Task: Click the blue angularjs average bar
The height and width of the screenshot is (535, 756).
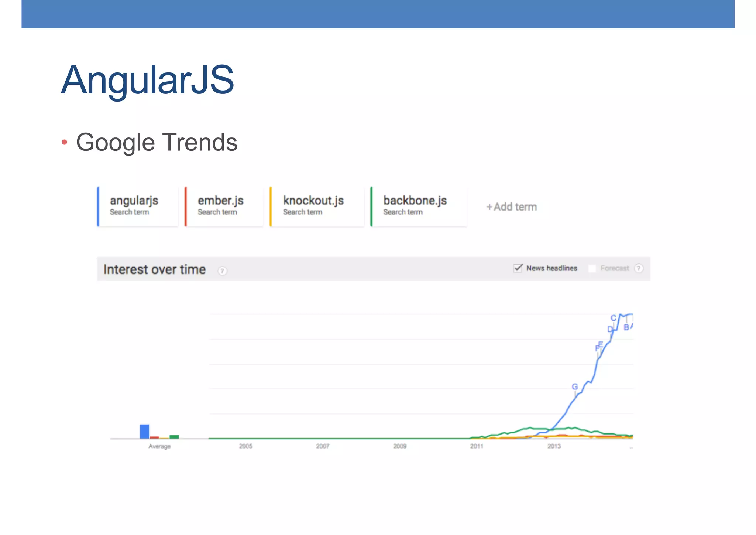Action: pos(144,432)
